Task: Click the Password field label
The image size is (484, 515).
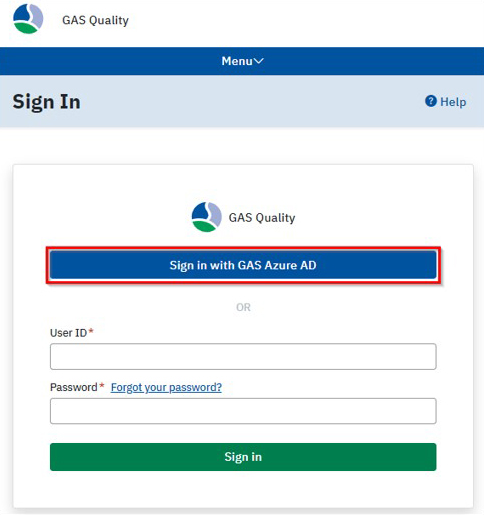Action: pyautogui.click(x=74, y=387)
